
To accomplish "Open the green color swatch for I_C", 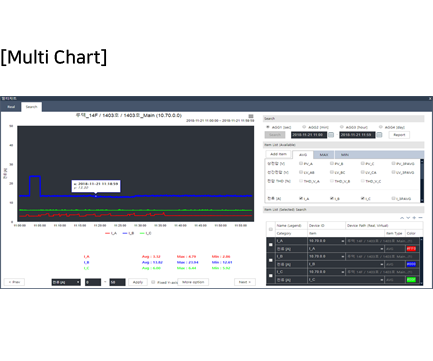I will (411, 280).
